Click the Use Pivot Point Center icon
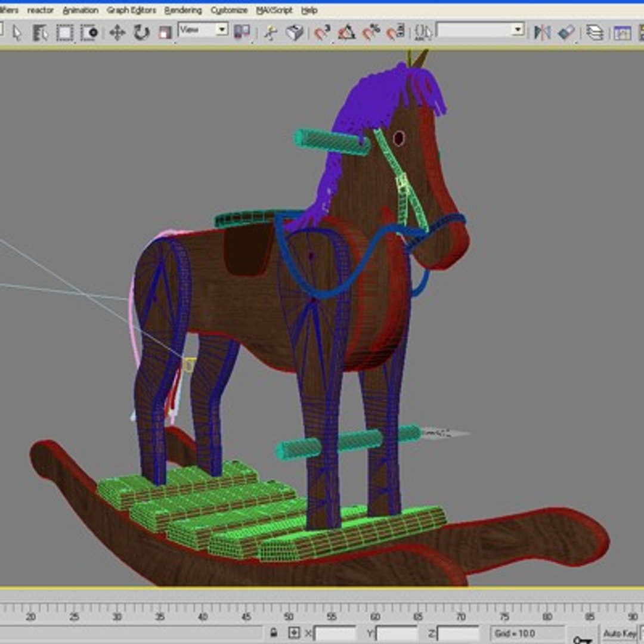Viewport: 644px width, 644px height. pyautogui.click(x=242, y=32)
